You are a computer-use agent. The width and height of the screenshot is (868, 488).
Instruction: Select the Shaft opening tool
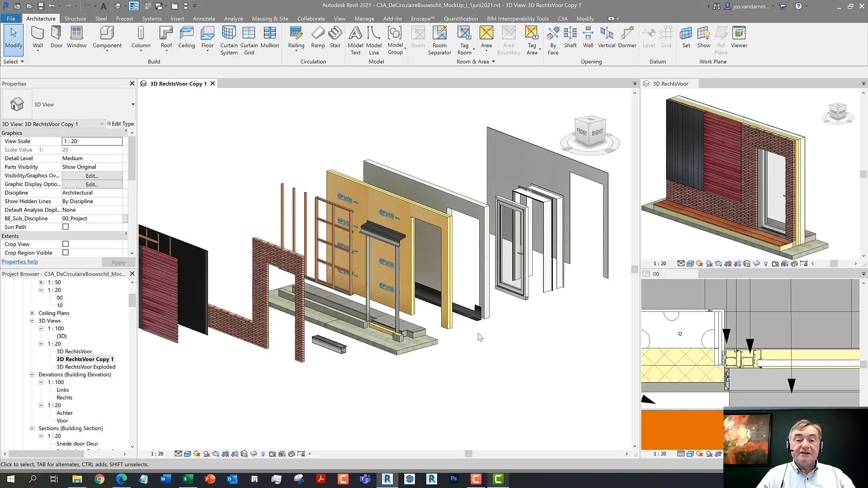click(570, 37)
